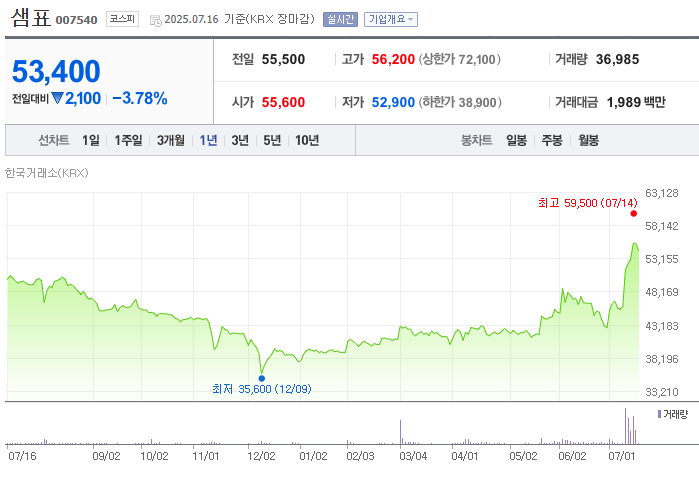Click the 시가 value 55,600
The image size is (699, 479).
283,103
